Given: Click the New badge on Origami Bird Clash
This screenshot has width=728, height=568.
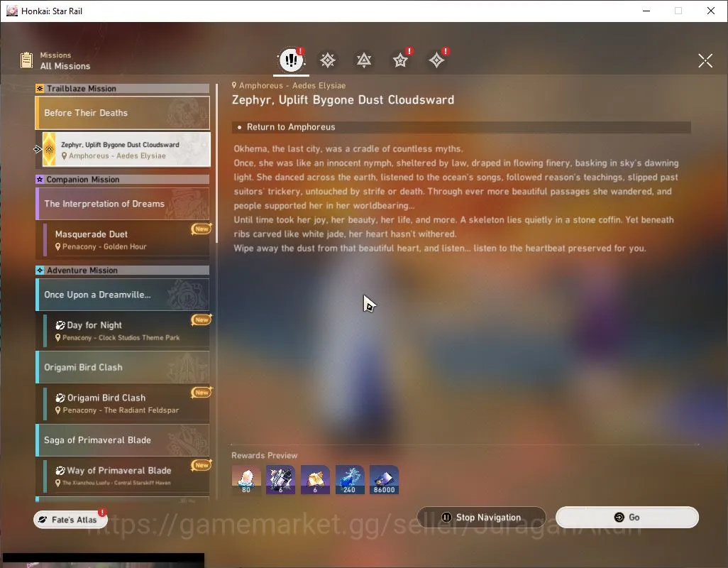Looking at the screenshot, I should click(x=201, y=393).
